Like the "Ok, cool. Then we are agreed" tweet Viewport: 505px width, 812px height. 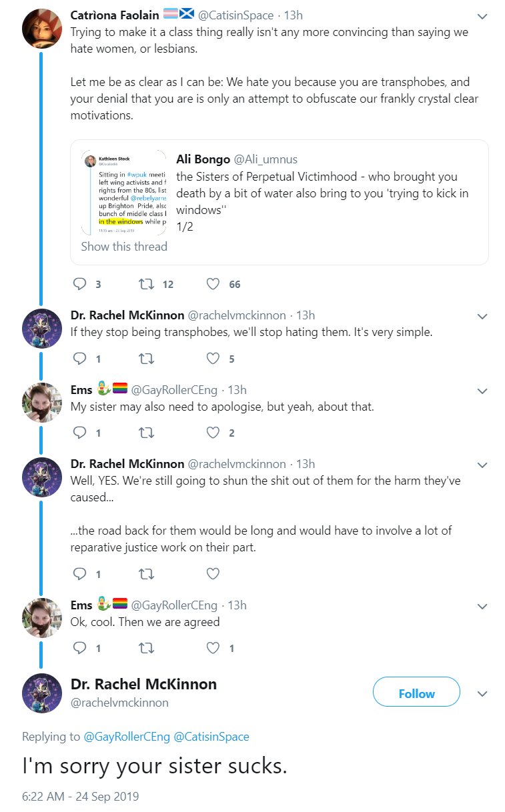point(213,647)
